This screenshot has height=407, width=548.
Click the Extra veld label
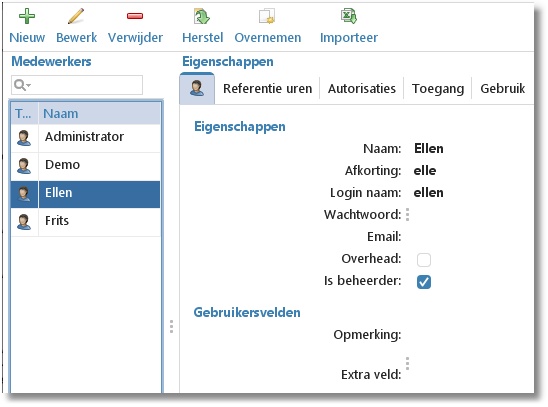(371, 375)
